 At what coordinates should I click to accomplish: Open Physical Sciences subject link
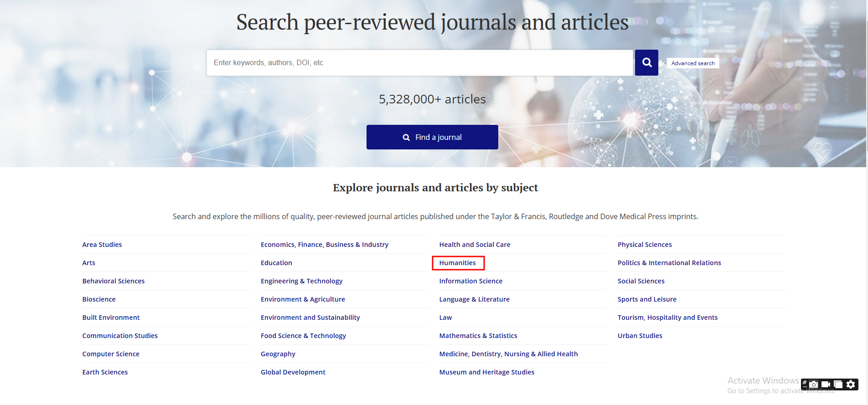644,245
